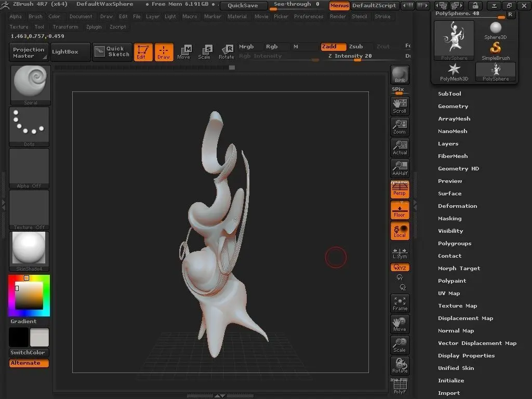
Task: Expand the Polygroups section
Action: point(454,243)
